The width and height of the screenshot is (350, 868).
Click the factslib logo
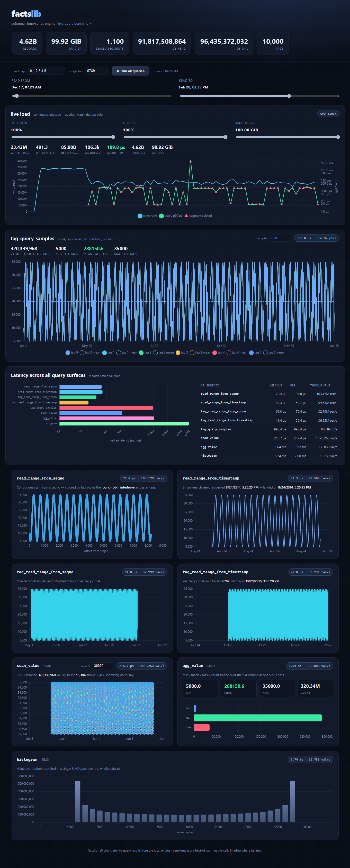[x=26, y=14]
